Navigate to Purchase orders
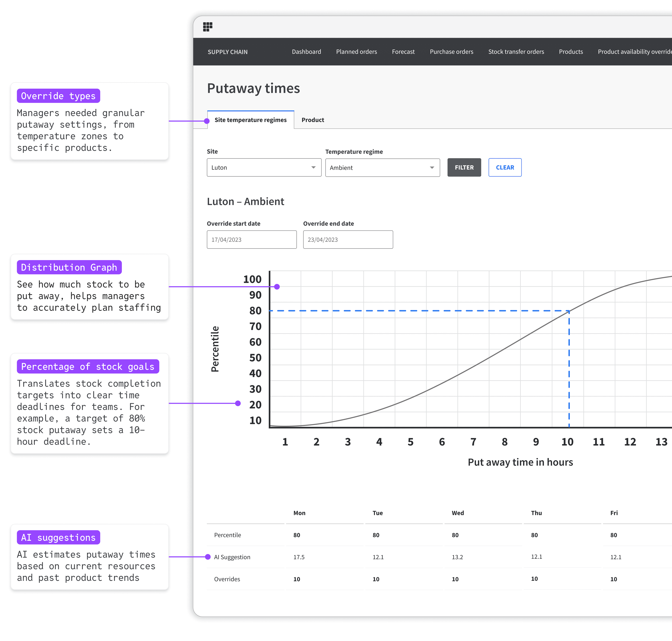672x641 pixels. click(451, 52)
